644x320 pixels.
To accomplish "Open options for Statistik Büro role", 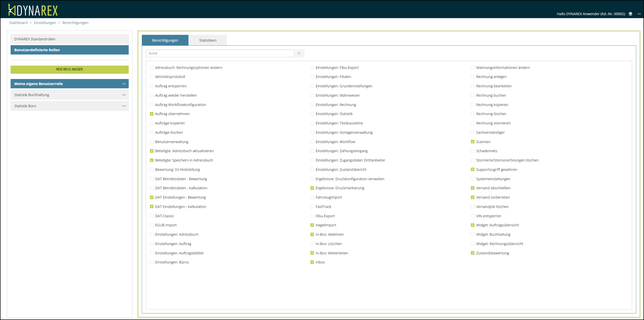I will 124,106.
